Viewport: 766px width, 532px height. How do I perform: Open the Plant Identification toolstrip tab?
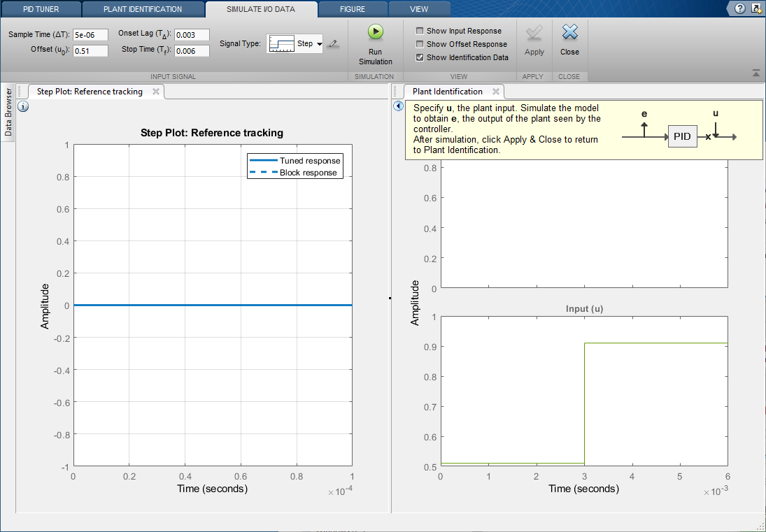[x=143, y=9]
